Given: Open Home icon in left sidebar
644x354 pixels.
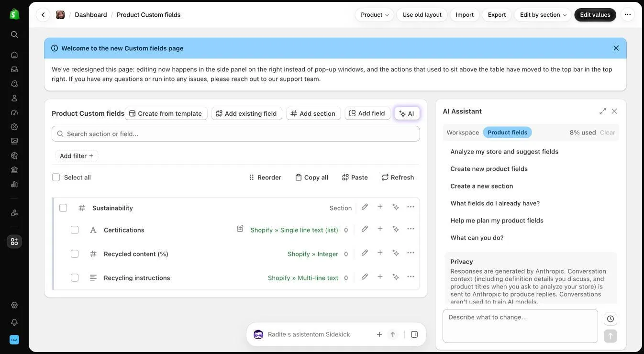Looking at the screenshot, I should (x=14, y=55).
